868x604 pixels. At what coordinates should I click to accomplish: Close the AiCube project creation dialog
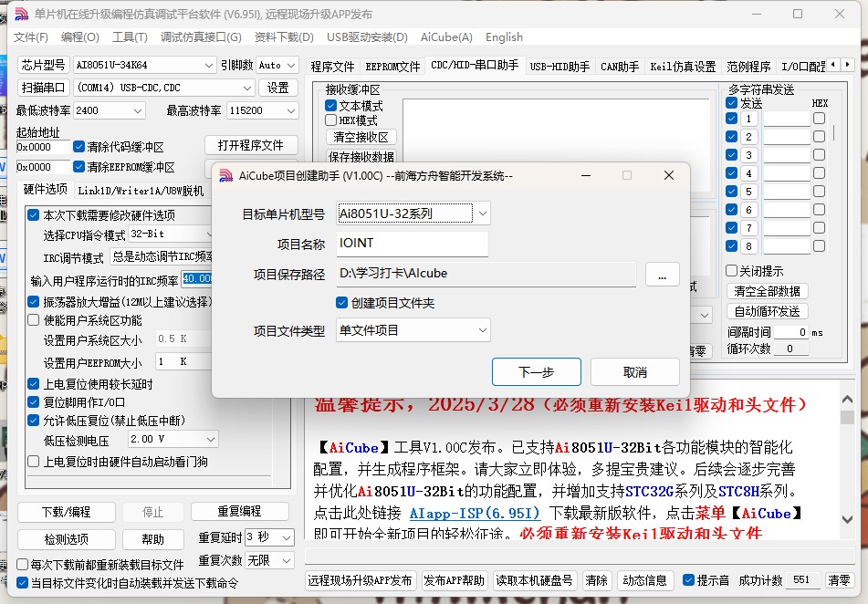669,175
